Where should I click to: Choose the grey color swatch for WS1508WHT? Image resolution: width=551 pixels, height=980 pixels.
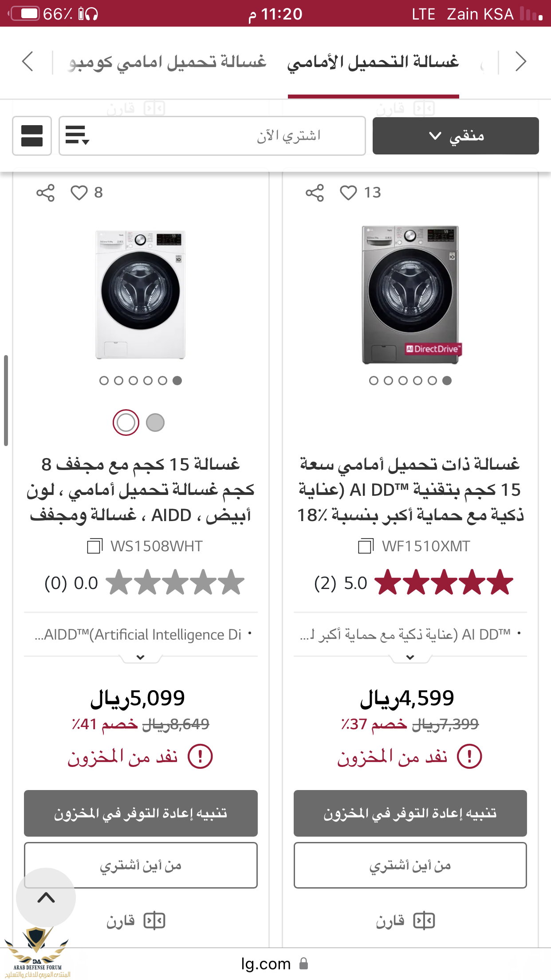point(155,423)
